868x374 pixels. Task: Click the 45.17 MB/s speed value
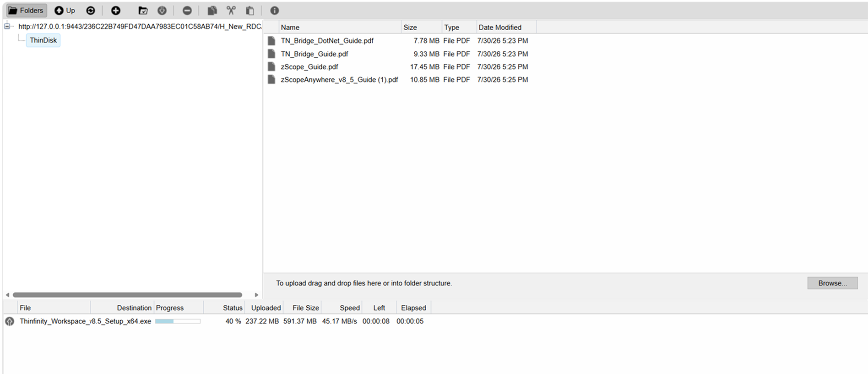[339, 321]
